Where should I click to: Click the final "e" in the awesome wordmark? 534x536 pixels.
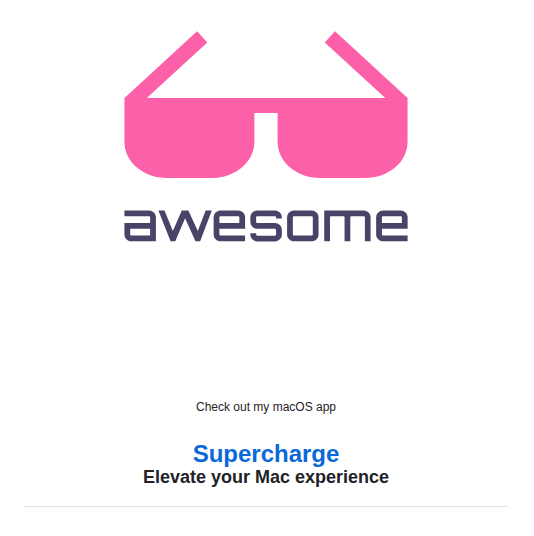coord(392,226)
